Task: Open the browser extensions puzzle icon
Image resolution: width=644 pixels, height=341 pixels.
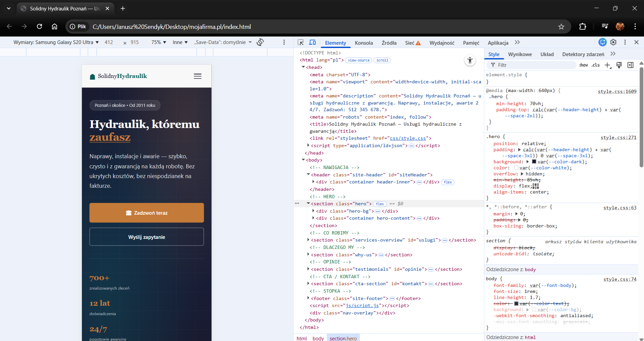Action: 583,27
